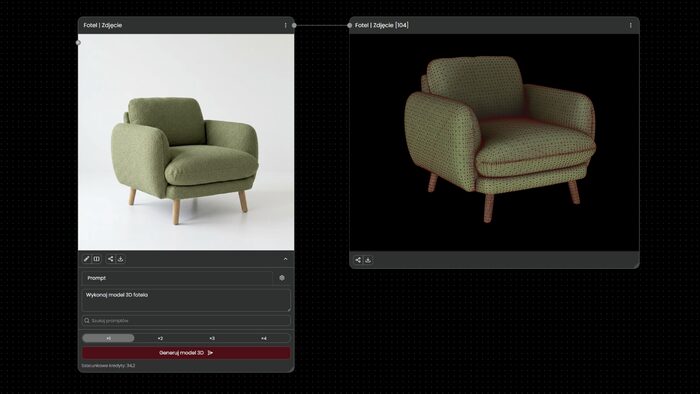The height and width of the screenshot is (394, 700).
Task: Click the connector dot at left card's top-left edge
Action: (79, 42)
